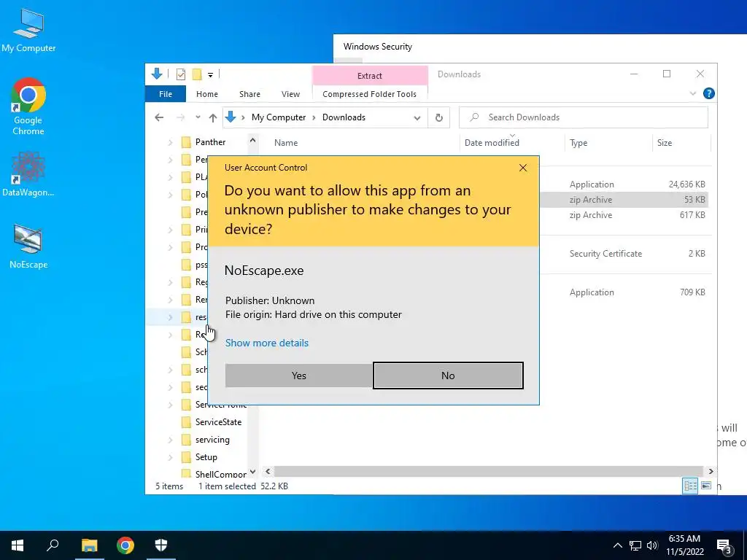Viewport: 747px width, 560px height.
Task: Select the ShellCompon folder in tree
Action: pos(220,474)
